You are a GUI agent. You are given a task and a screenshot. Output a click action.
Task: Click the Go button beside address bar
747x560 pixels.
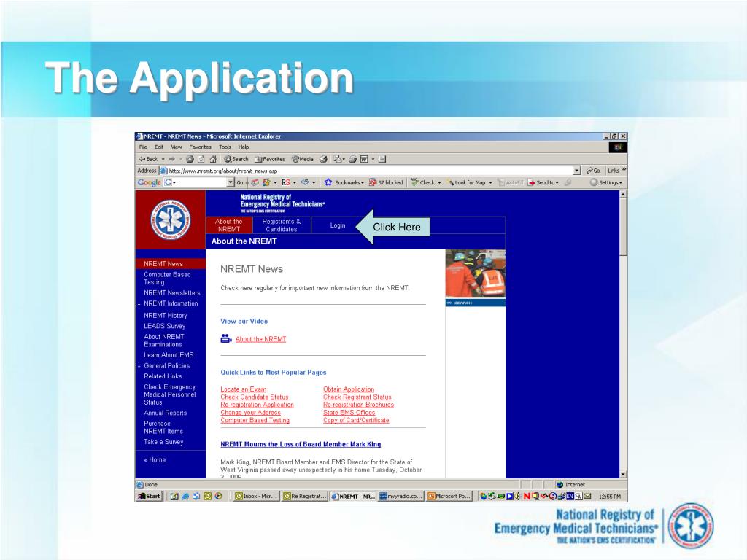(x=593, y=171)
